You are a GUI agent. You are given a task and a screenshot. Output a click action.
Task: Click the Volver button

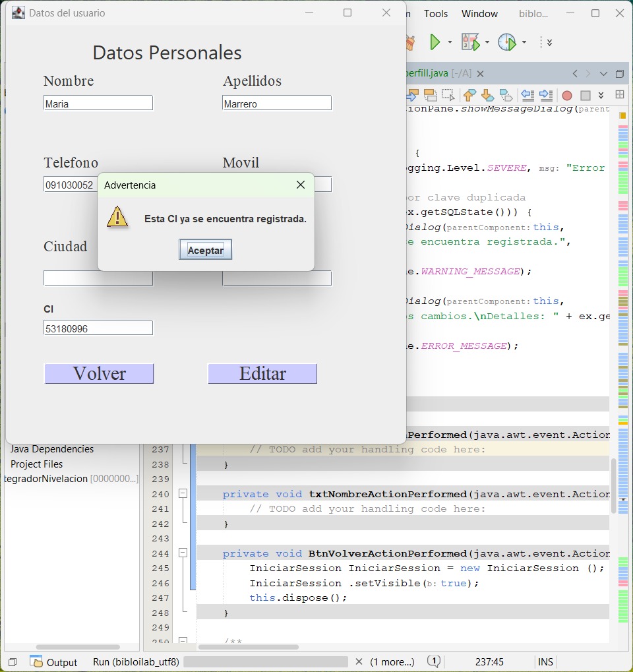(x=99, y=374)
